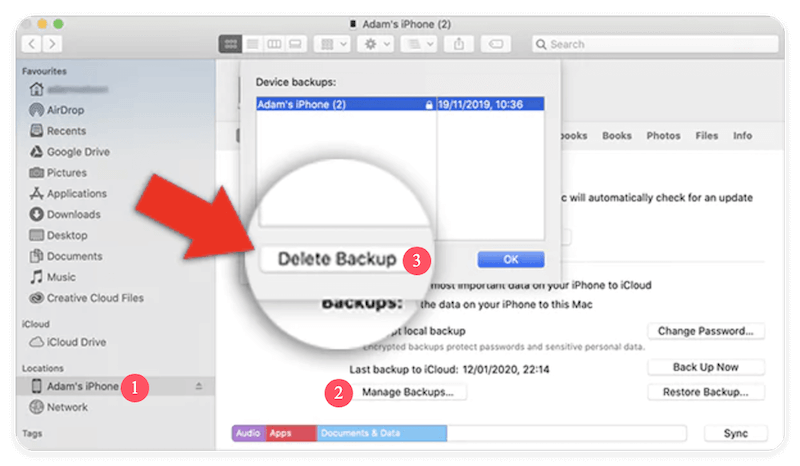Click the Apps storage segment
The height and width of the screenshot is (466, 800).
[291, 433]
